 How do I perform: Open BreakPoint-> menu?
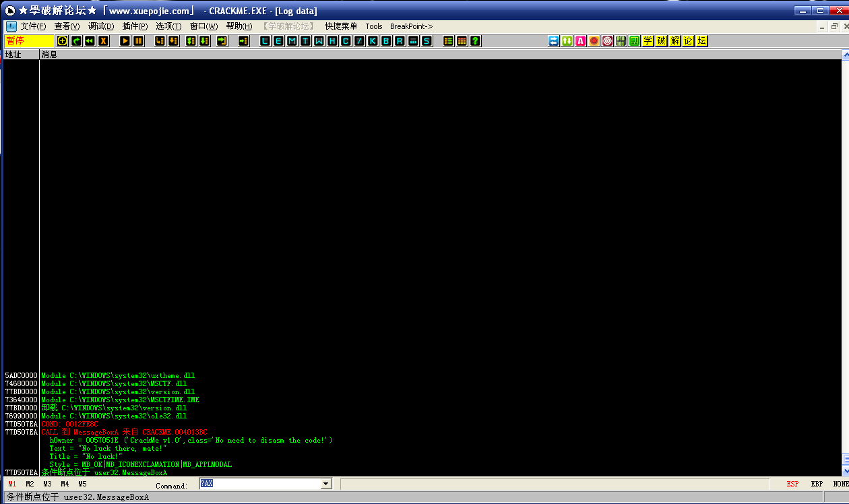[x=411, y=26]
